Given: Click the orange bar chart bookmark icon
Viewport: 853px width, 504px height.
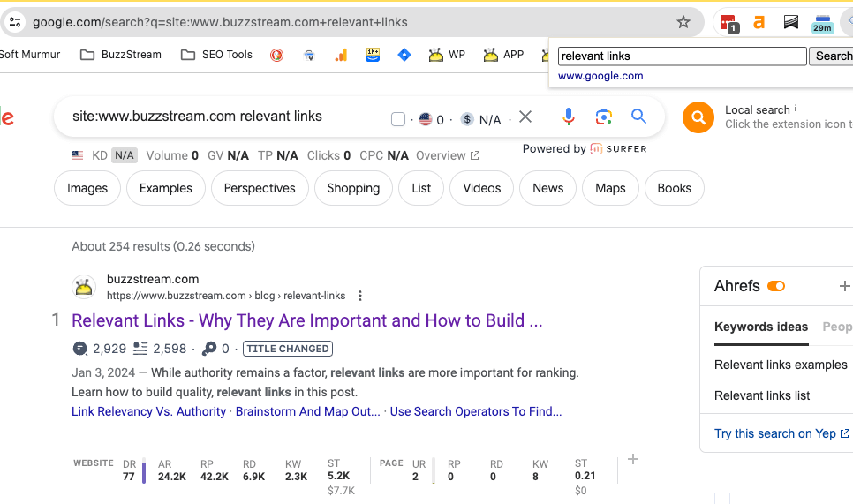Looking at the screenshot, I should [x=341, y=55].
